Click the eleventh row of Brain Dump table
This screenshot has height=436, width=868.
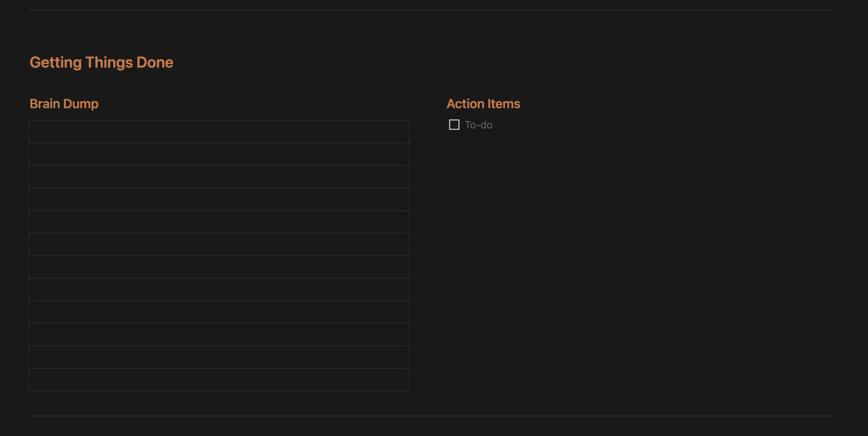coord(219,357)
